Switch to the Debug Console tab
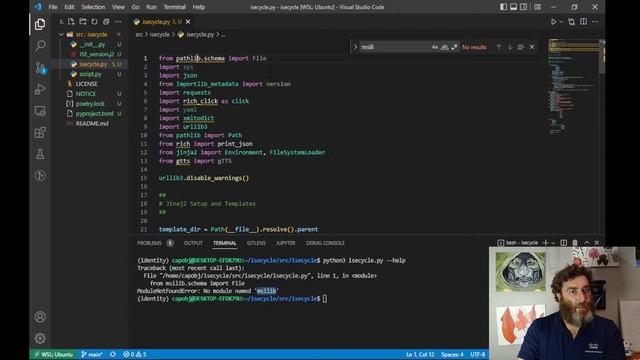Screen dimensions: 640x360 [x=325, y=243]
